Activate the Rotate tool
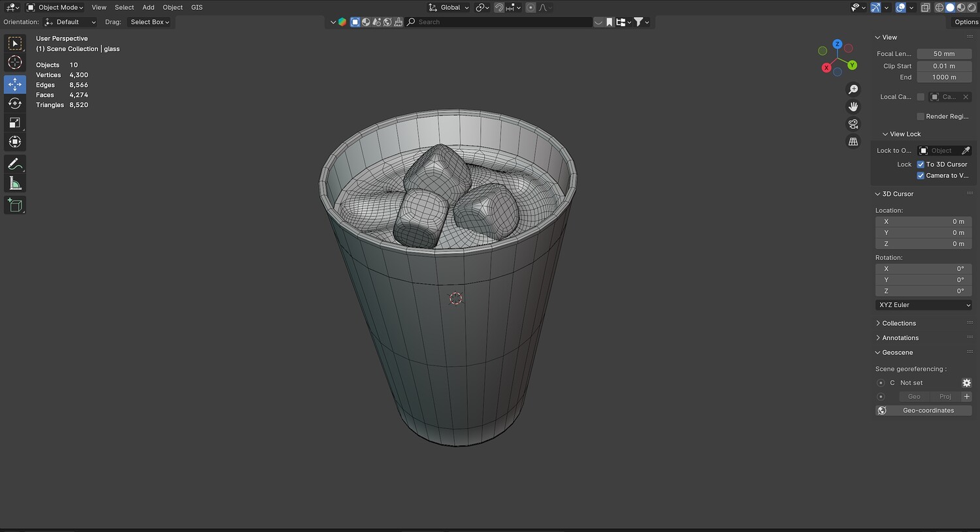The width and height of the screenshot is (980, 532). pos(15,103)
